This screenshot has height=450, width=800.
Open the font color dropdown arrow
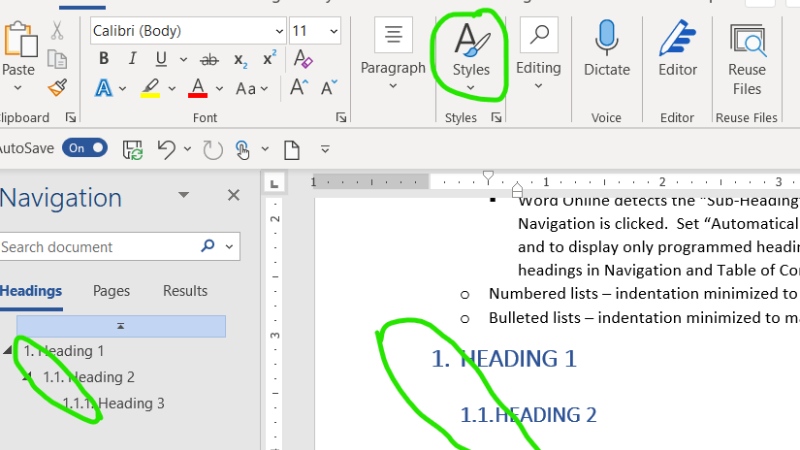pyautogui.click(x=219, y=89)
